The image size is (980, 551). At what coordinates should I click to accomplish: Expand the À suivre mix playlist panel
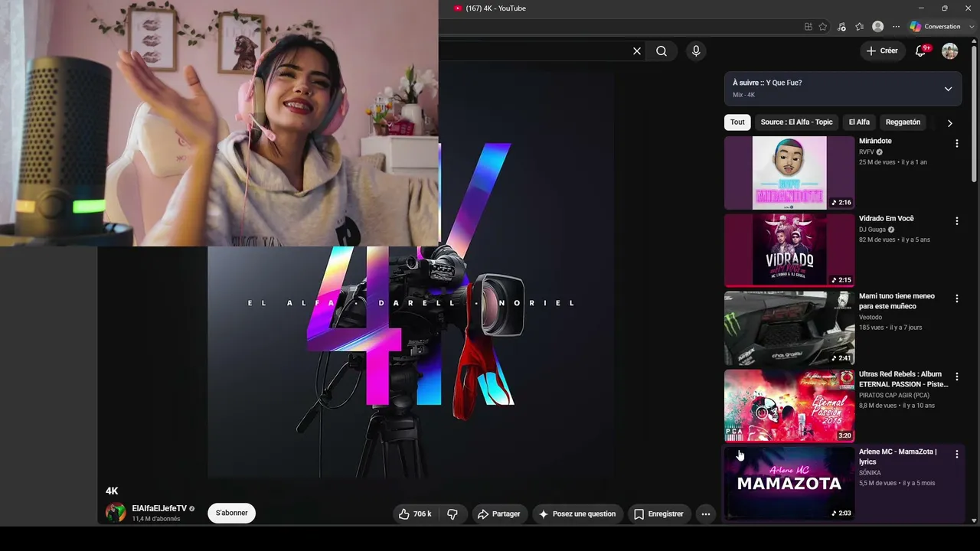pyautogui.click(x=948, y=89)
